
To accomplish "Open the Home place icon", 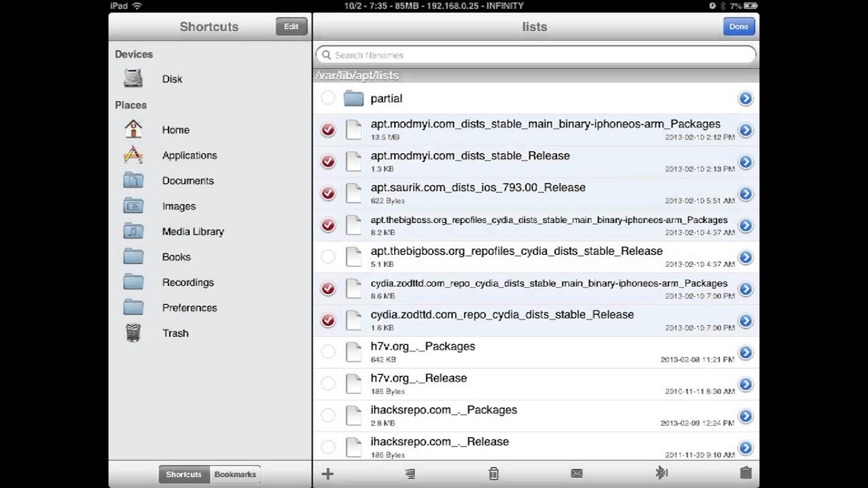I will 134,129.
